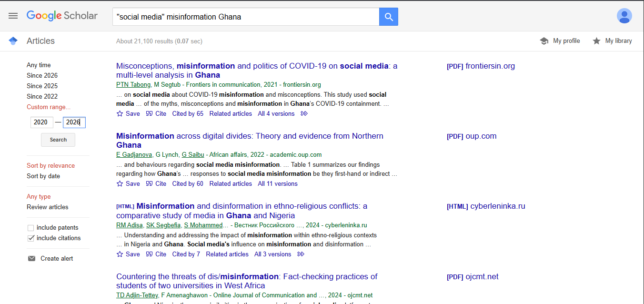Screen dimensions: 644x304
Task: Open Countering the threats of dis/misinformation article
Action: point(247,281)
